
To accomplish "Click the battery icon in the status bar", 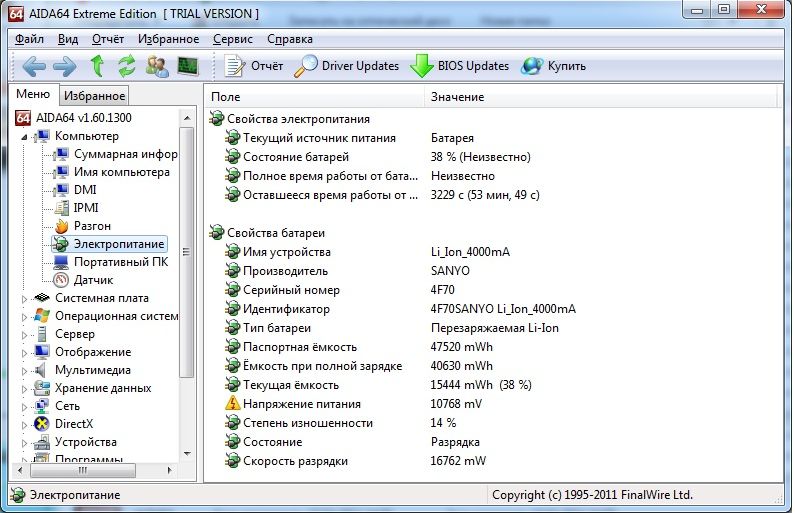I will coord(18,495).
